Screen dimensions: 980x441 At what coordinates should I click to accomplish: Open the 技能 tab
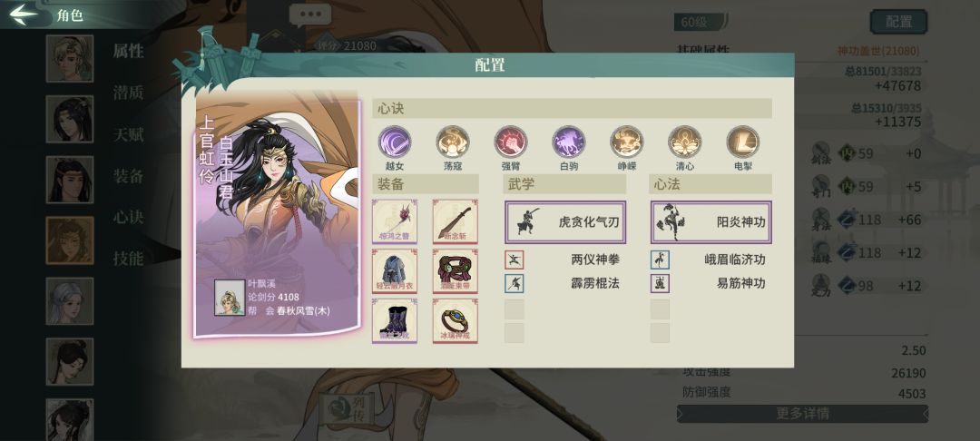coord(128,258)
